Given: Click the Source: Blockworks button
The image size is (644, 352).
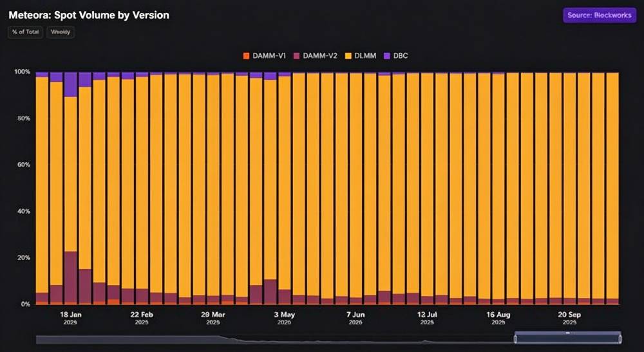Looking at the screenshot, I should pos(600,15).
